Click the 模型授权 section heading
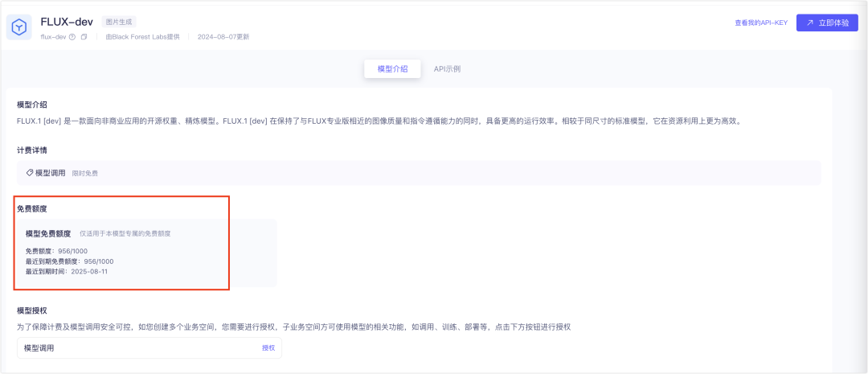The width and height of the screenshot is (868, 374). (32, 310)
